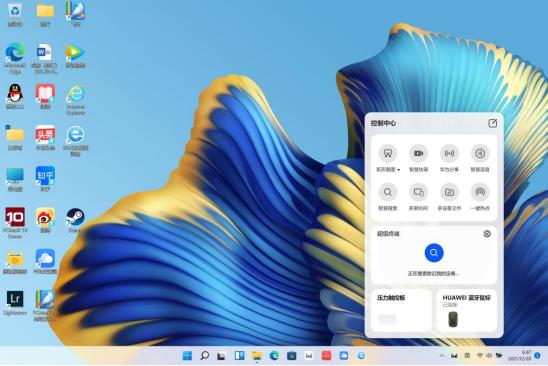Image resolution: width=548 pixels, height=366 pixels.
Task: Open the Wi-Fi tray icon
Action: pos(480,356)
